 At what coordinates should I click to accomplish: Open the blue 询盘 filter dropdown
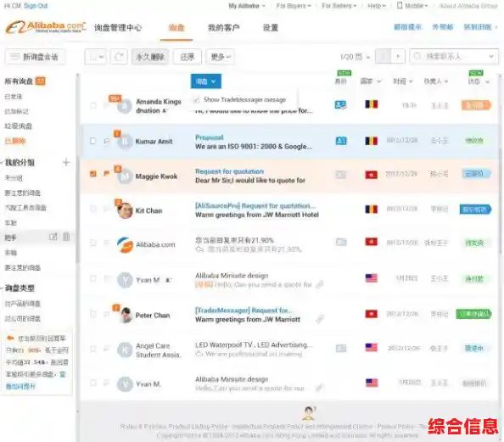[x=205, y=81]
